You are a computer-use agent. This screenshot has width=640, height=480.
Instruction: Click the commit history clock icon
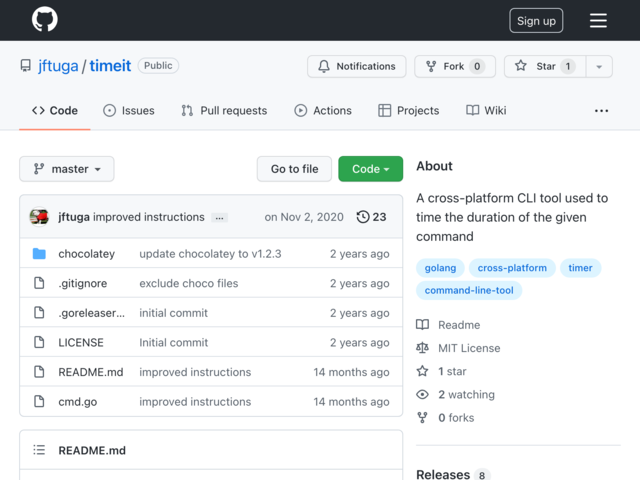(x=362, y=217)
